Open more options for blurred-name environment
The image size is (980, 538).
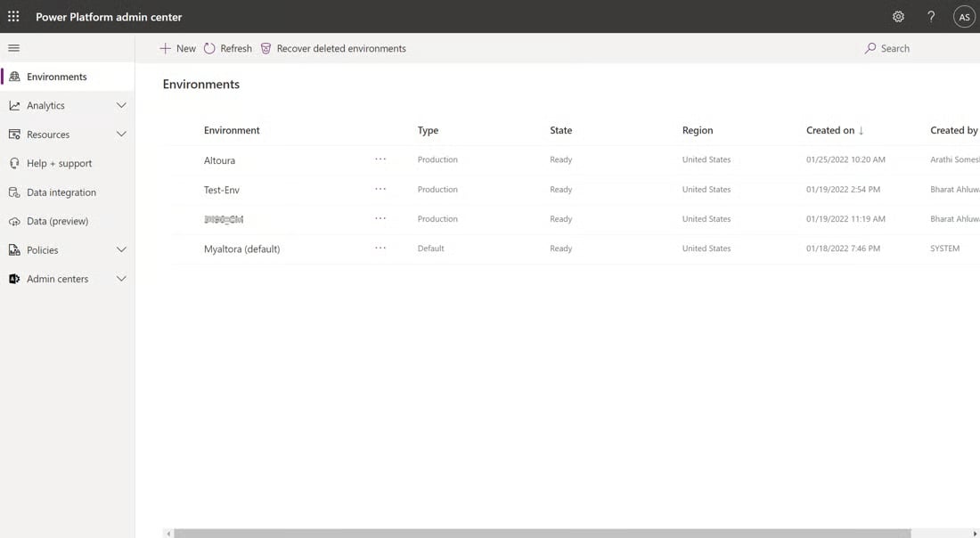point(380,218)
